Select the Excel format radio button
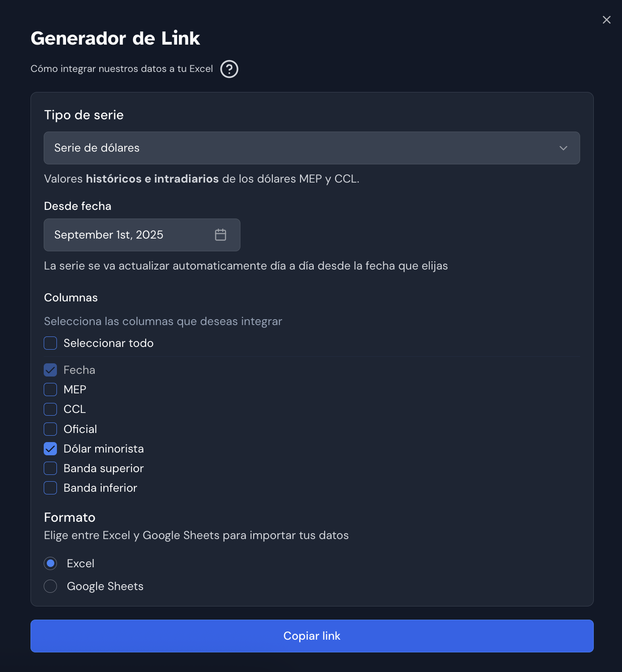This screenshot has width=622, height=672. [51, 564]
